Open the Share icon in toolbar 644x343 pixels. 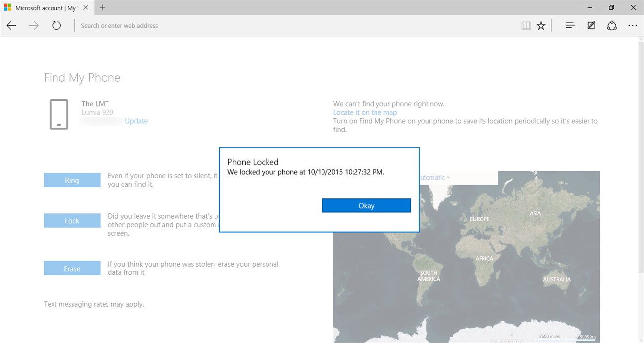pos(612,25)
